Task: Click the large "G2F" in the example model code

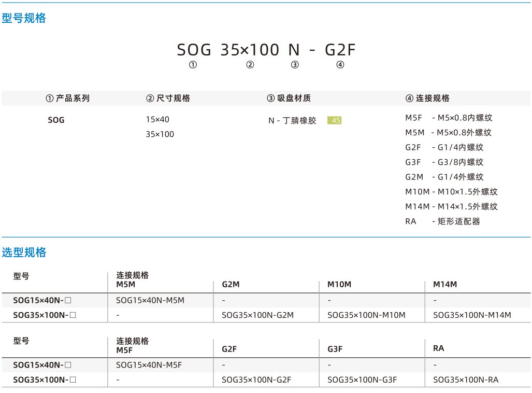Action: 340,50
